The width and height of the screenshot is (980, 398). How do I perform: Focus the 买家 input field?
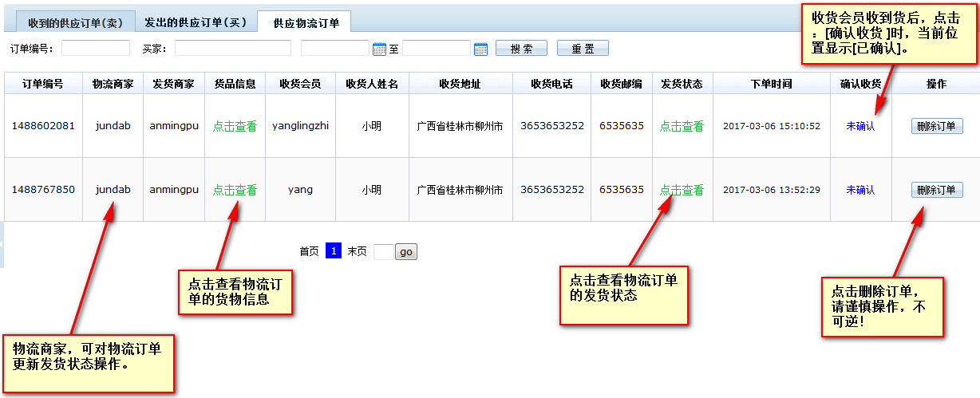(232, 49)
